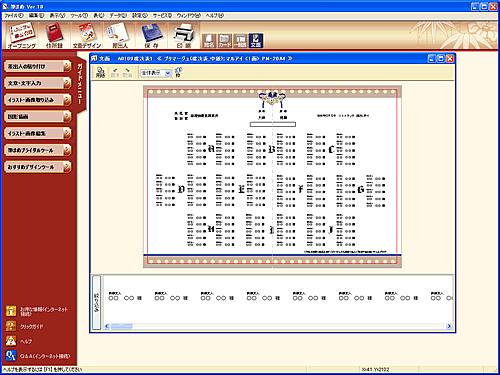Viewport: 500px width, 375px height.
Task: Click the 差出人の貼り付け guide button
Action: point(38,66)
